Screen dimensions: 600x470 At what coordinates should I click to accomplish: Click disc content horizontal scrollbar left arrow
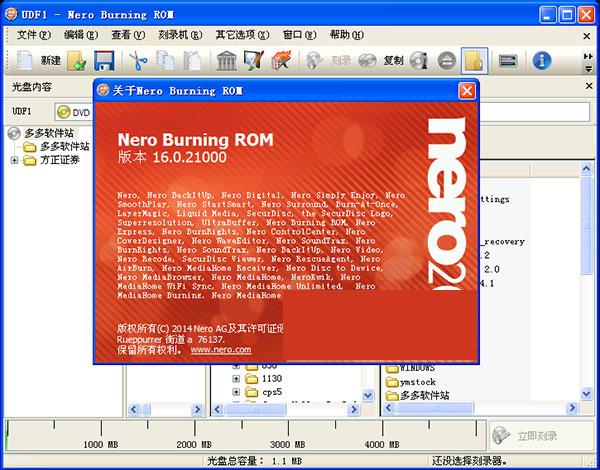coord(134,410)
